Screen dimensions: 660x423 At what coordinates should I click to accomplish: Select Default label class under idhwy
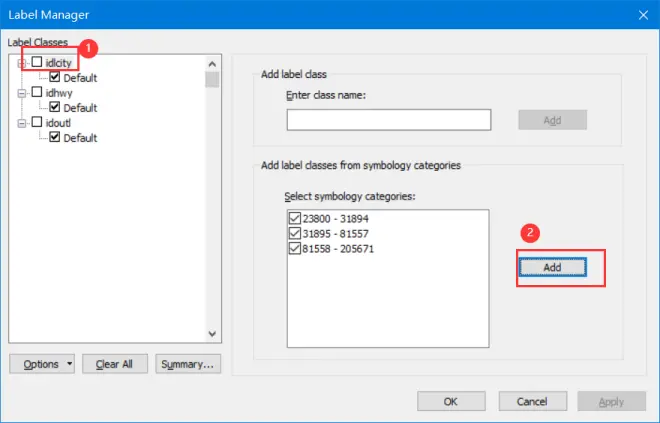pyautogui.click(x=80, y=108)
